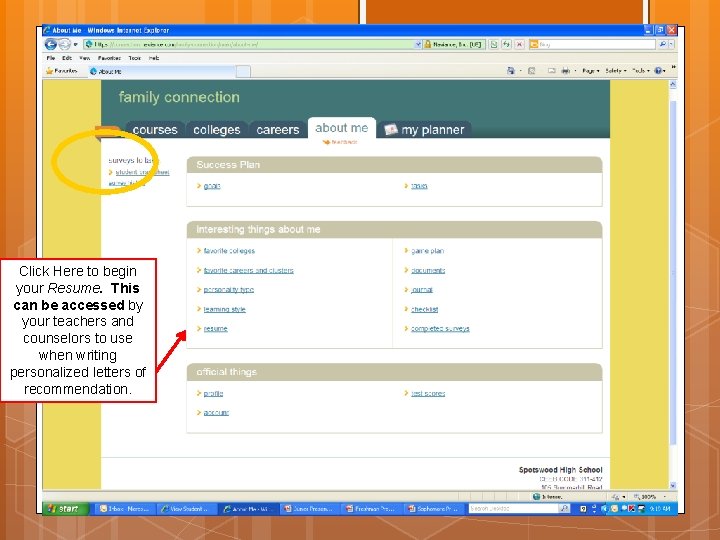
Task: Open the favorite colleges link
Action: [229, 251]
